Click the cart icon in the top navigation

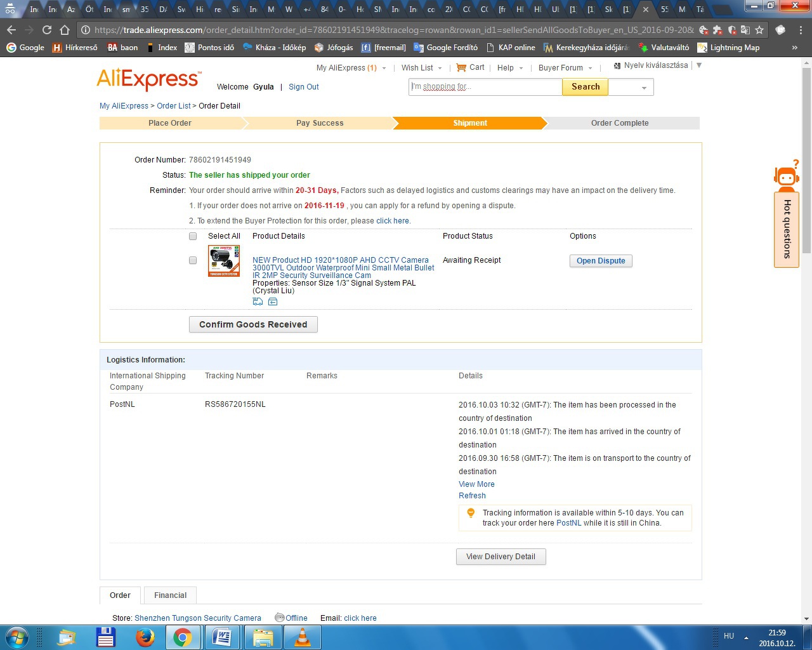(x=461, y=68)
